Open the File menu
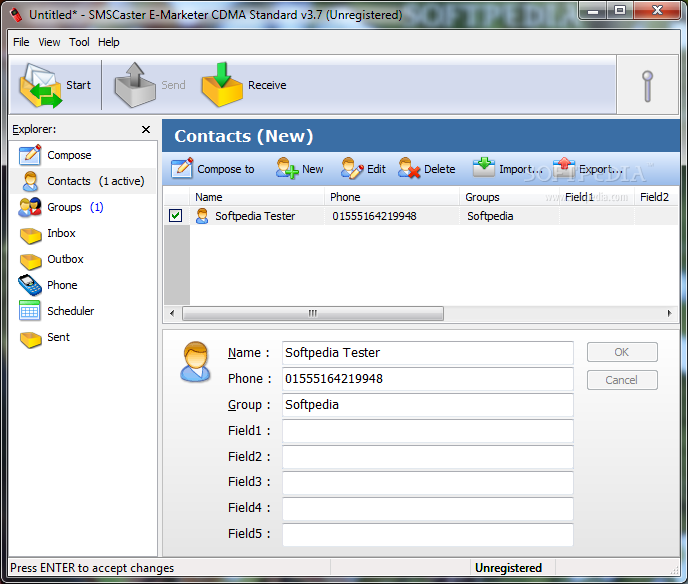 coord(21,42)
